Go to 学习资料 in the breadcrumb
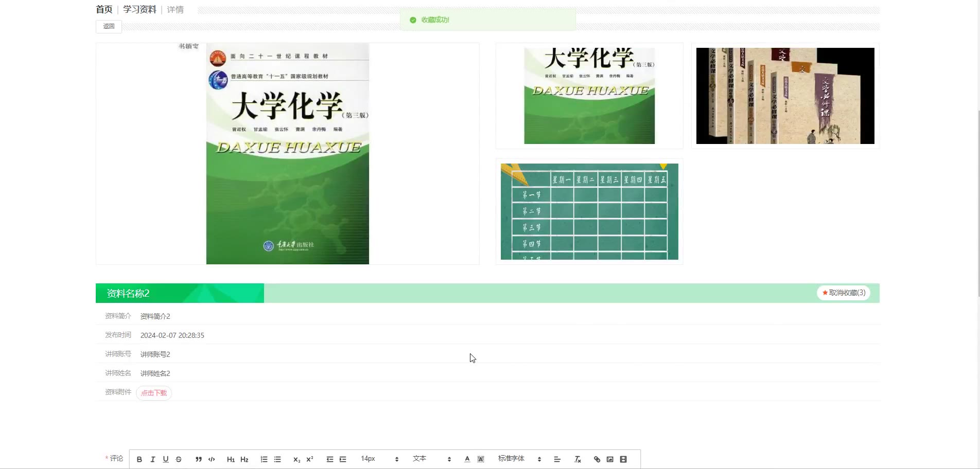Screen dimensions: 980x469 [139, 9]
